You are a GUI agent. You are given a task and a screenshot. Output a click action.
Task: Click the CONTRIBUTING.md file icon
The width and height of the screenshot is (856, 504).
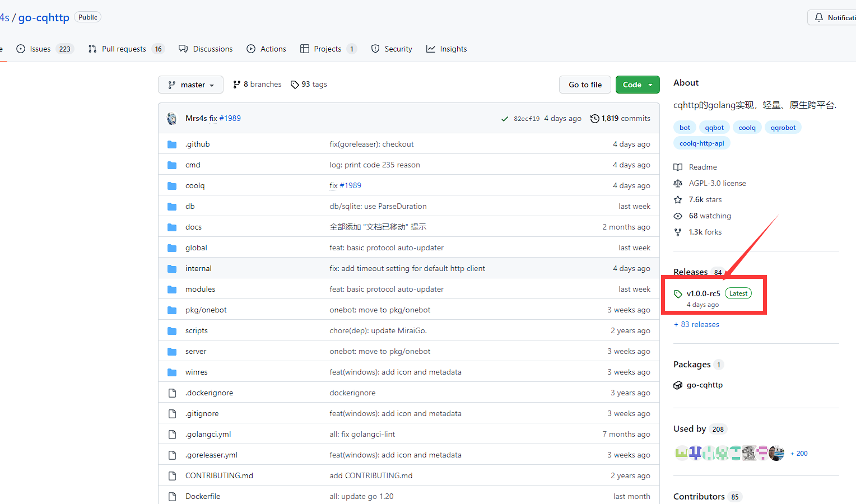(x=172, y=476)
